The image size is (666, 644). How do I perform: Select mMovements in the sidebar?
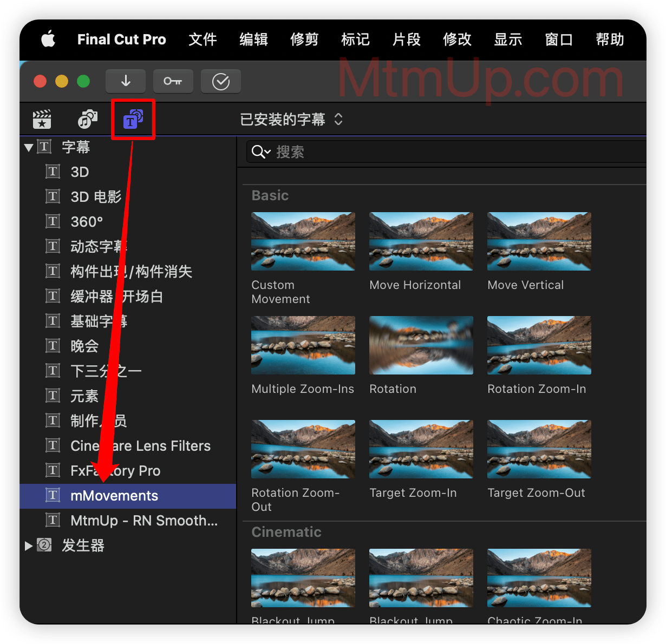pos(114,496)
